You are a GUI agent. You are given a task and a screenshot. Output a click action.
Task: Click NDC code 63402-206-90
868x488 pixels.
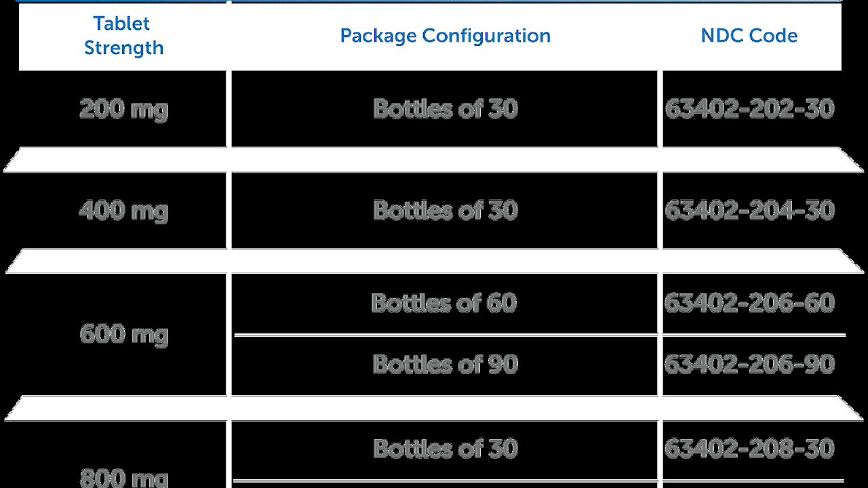coord(749,365)
